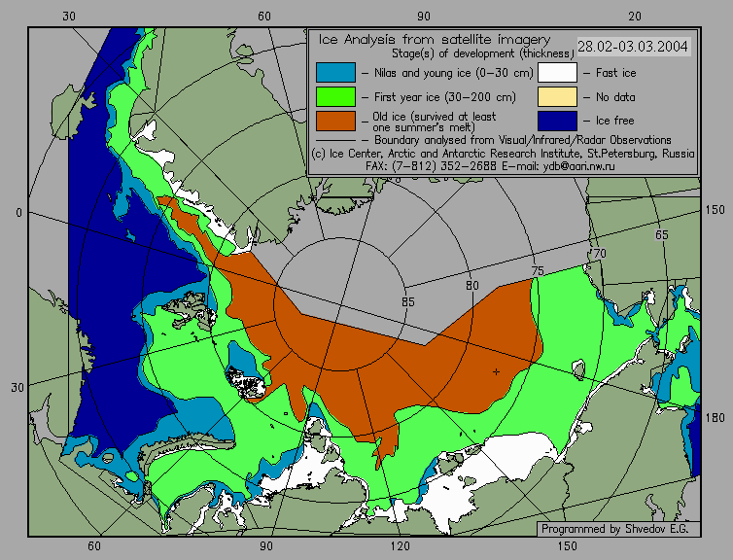733x560 pixels.
Task: Click the 80 latitude circle label
Action: [472, 285]
